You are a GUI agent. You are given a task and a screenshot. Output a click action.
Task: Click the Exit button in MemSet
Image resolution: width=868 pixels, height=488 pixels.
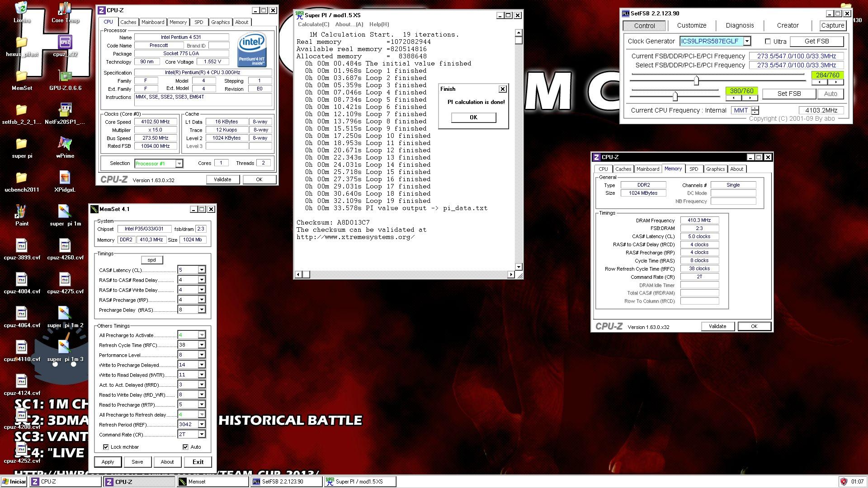198,462
